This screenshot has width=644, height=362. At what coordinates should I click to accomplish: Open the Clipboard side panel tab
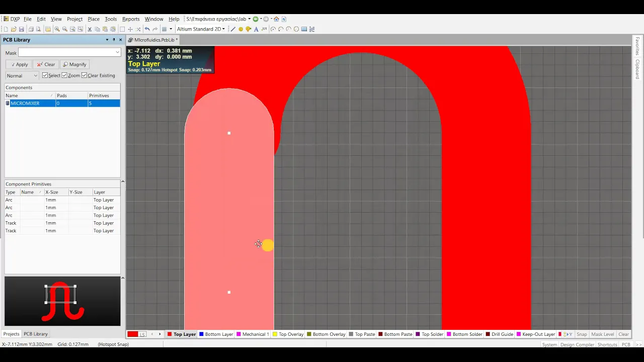637,69
